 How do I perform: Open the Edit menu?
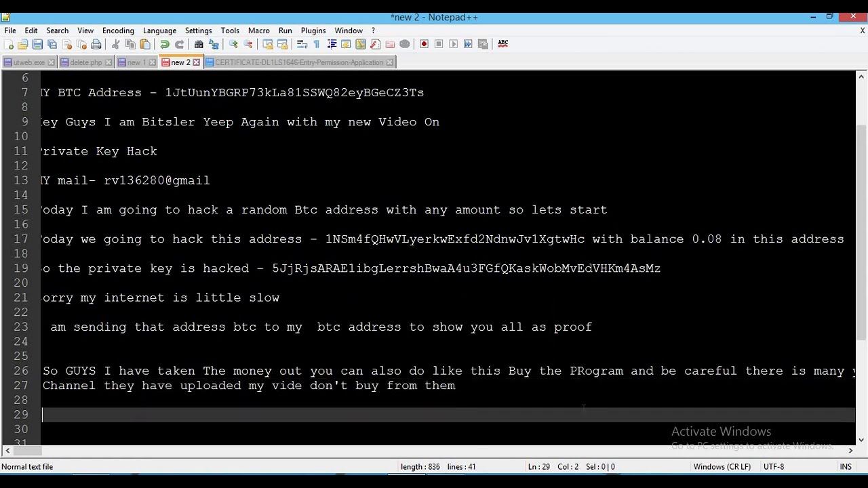coord(31,30)
